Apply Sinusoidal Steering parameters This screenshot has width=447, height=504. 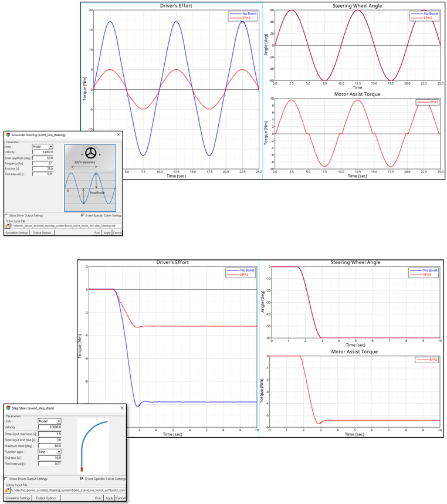tap(107, 233)
